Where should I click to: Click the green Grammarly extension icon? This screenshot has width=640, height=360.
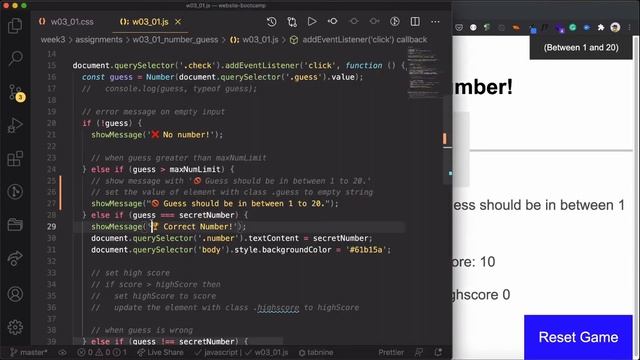click(573, 27)
